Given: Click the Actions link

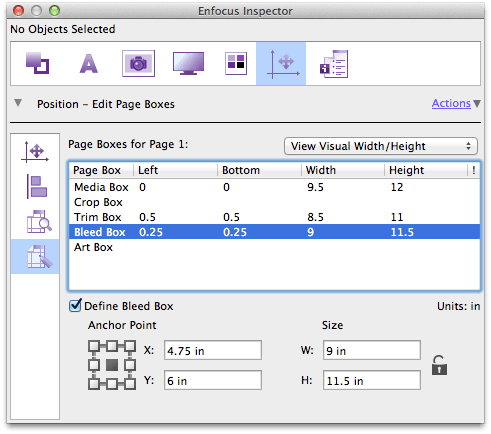Looking at the screenshot, I should [451, 103].
